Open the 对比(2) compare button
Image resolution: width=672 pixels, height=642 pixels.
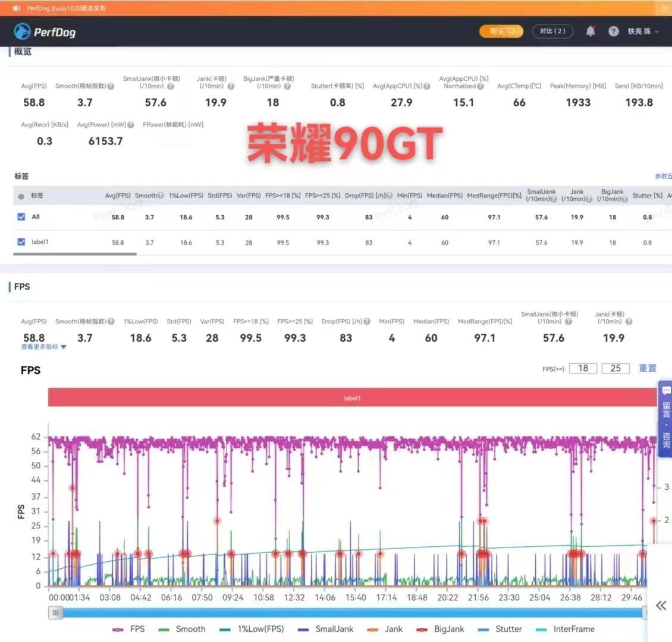point(552,32)
